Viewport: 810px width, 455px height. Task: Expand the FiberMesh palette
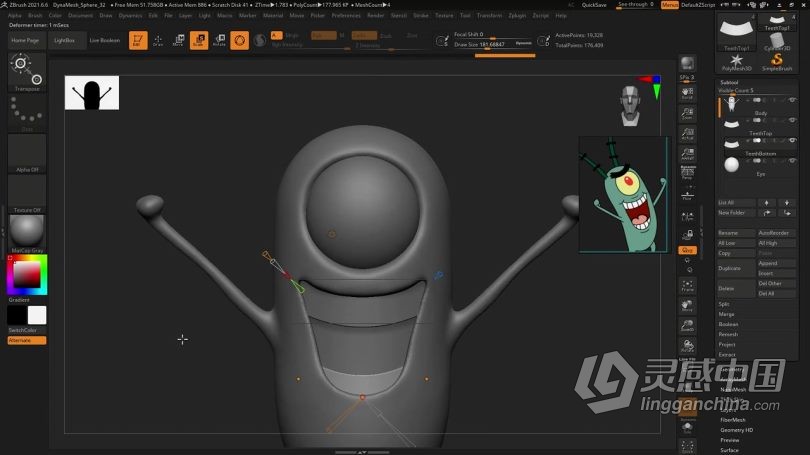click(x=733, y=420)
